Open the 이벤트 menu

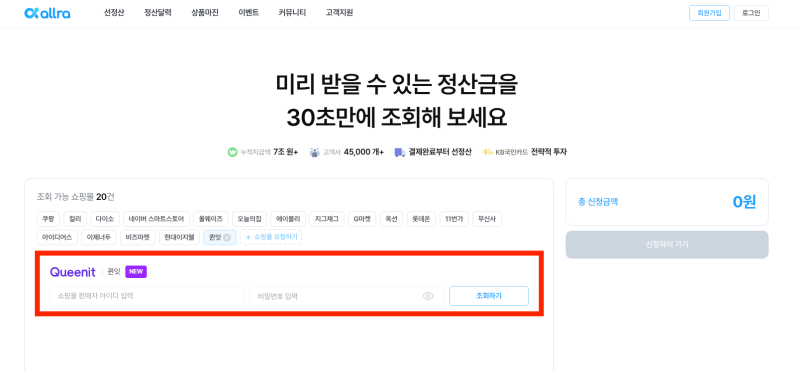[248, 13]
